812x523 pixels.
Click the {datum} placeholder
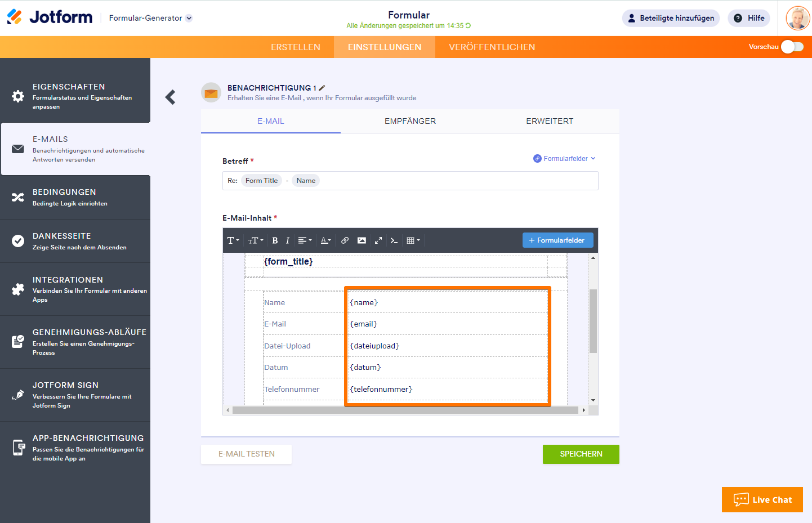tap(365, 368)
